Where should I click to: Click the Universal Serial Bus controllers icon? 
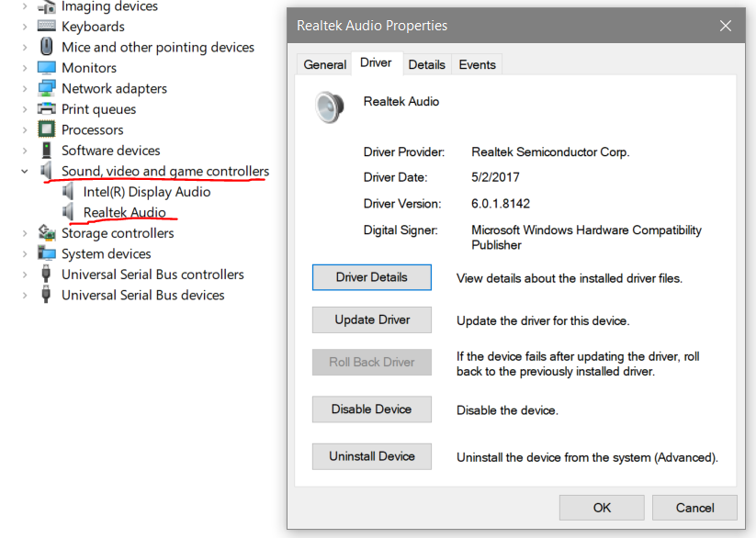46,274
